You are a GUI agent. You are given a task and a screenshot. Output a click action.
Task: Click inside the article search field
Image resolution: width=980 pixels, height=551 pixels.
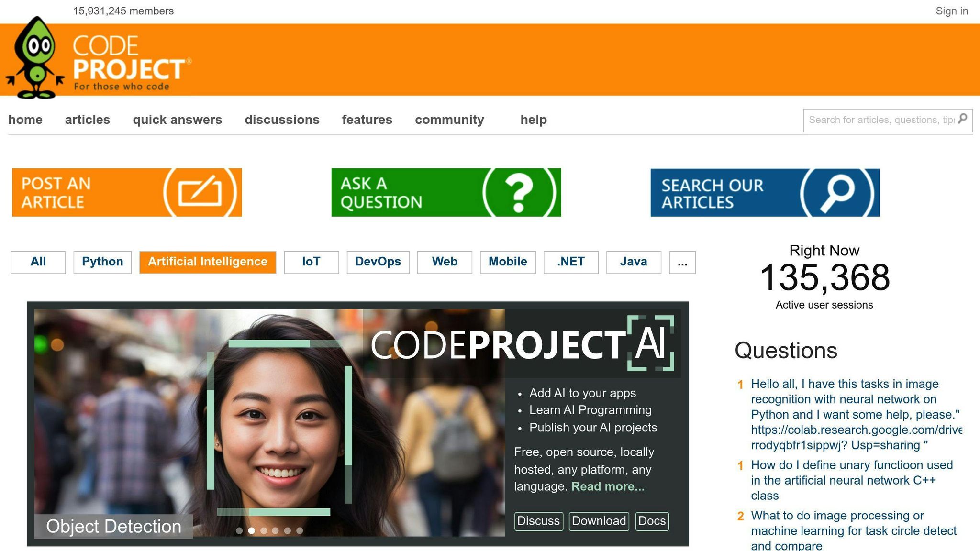pos(876,120)
